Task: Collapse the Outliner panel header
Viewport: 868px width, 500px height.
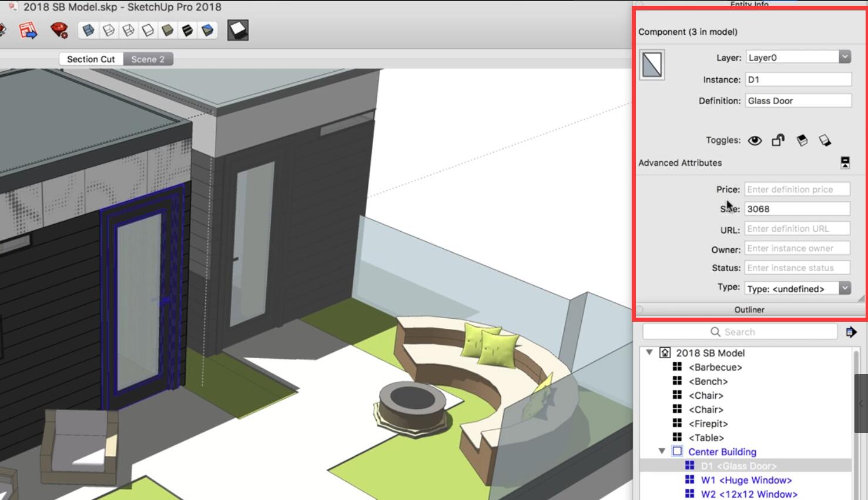Action: click(x=749, y=309)
